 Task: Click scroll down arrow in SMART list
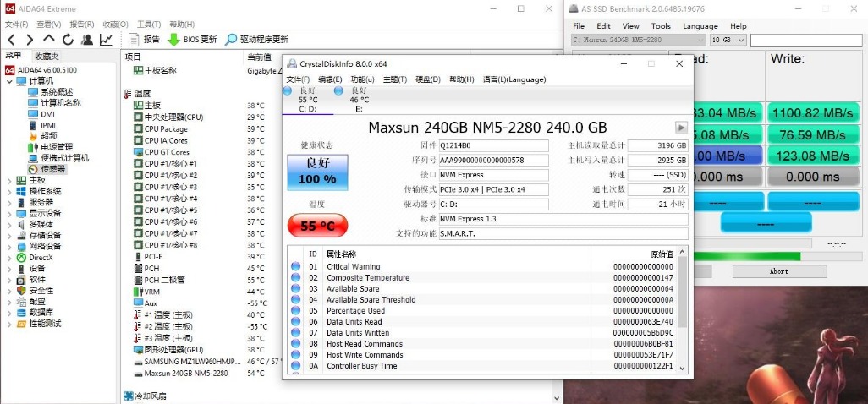(x=682, y=368)
